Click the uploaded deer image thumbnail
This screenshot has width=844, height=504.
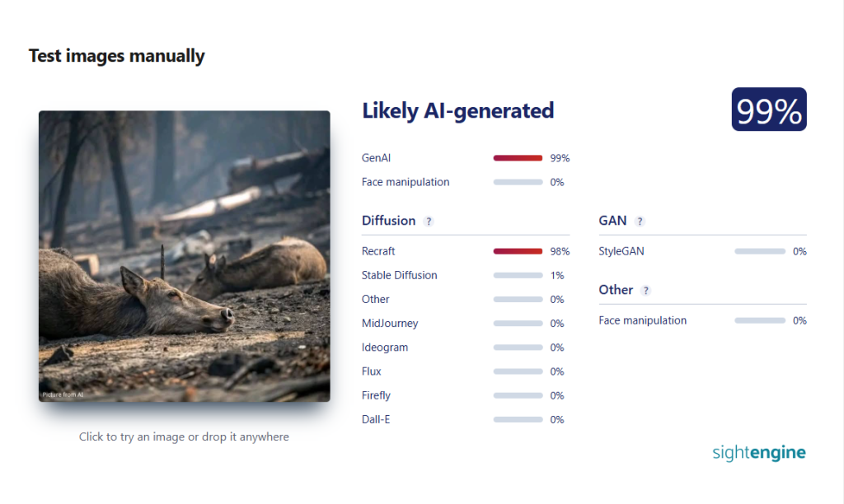[184, 256]
